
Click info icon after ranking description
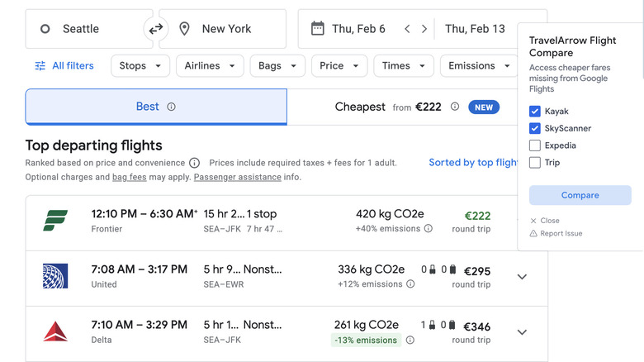(x=194, y=163)
